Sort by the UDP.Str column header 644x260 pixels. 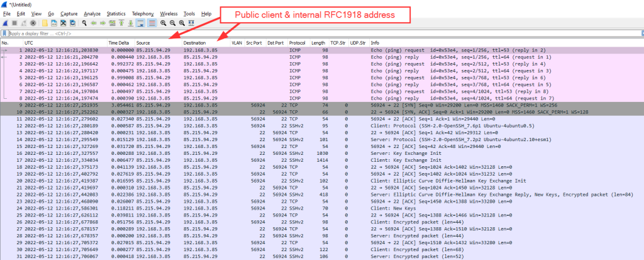(358, 43)
